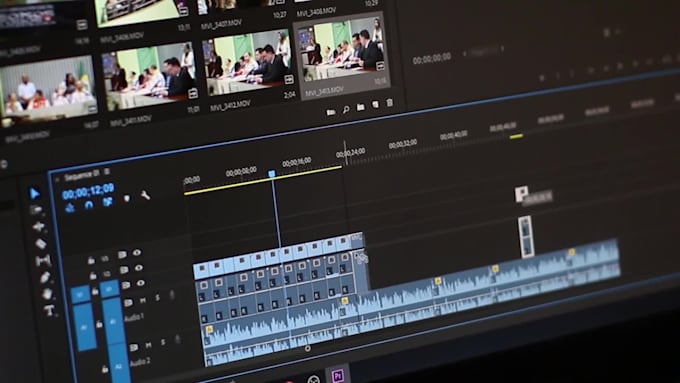Lock video track V2
The width and height of the screenshot is (680, 383).
coord(93,275)
